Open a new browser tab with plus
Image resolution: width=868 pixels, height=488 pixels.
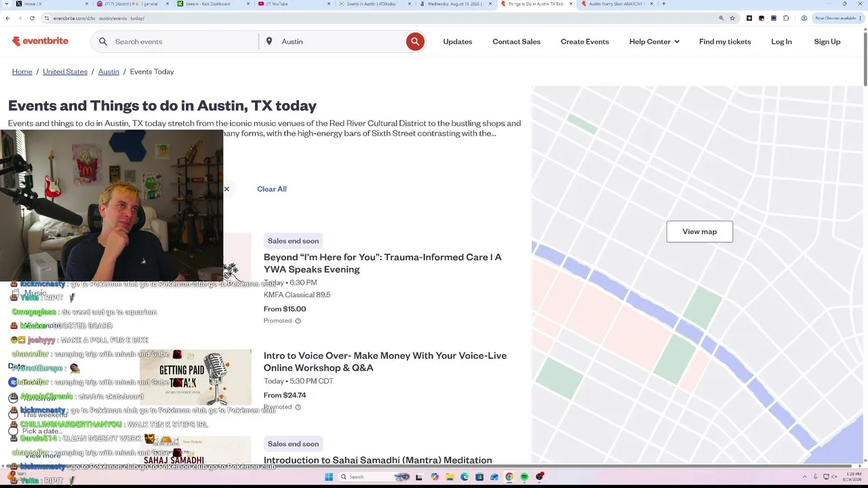tap(663, 4)
